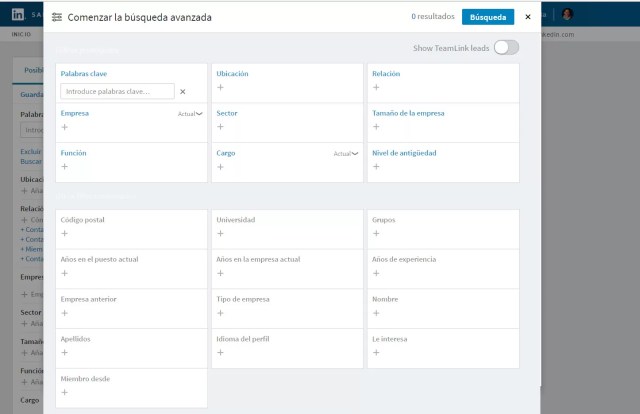Add a Grupos filter with its plus icon

click(x=376, y=234)
